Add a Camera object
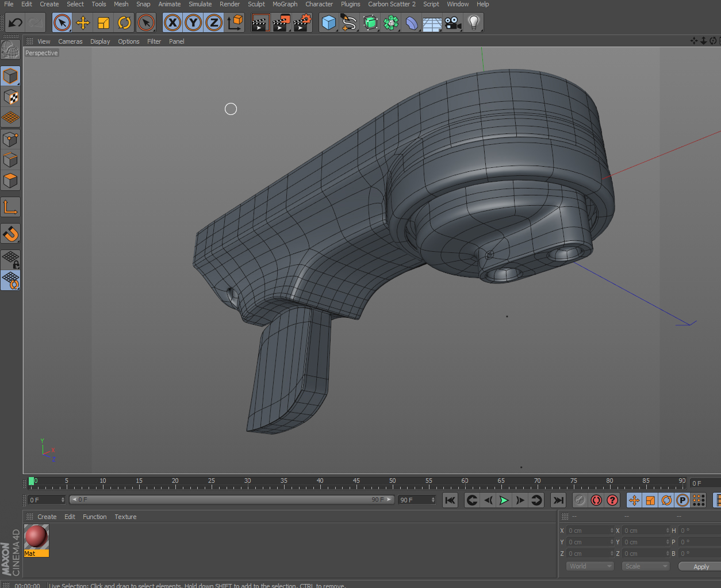Screen dimensions: 721x588 pos(453,23)
